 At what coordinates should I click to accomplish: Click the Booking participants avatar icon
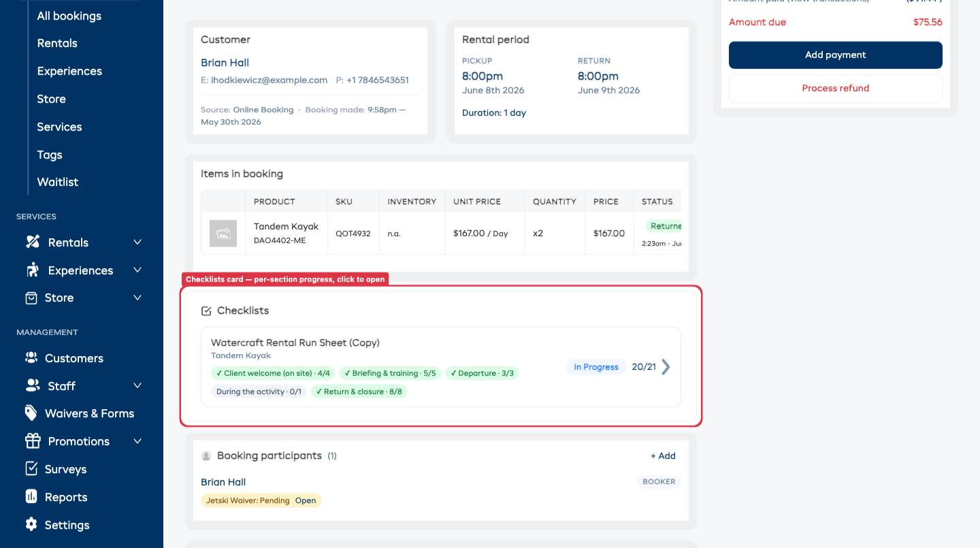tap(206, 456)
